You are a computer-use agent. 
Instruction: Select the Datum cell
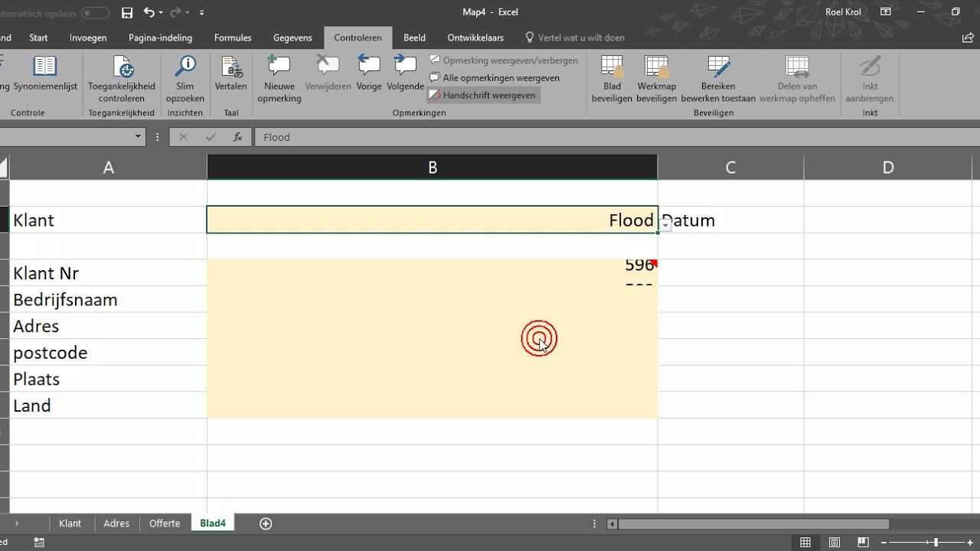pyautogui.click(x=730, y=220)
